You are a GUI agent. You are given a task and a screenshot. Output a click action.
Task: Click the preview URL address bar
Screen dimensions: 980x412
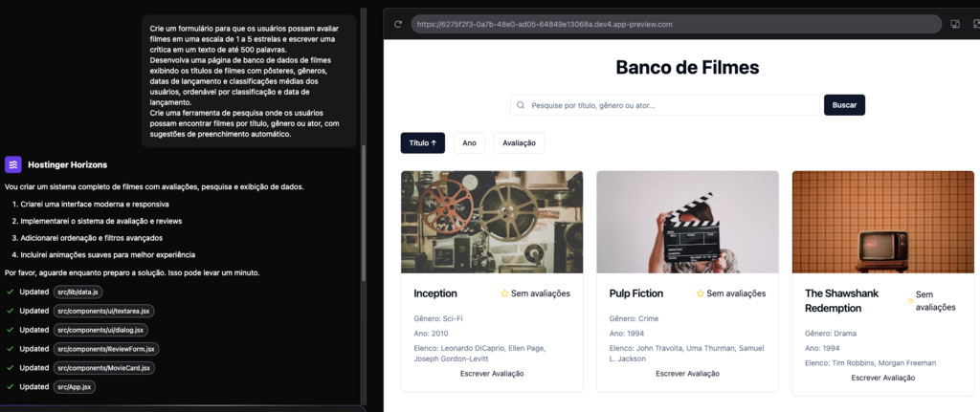pyautogui.click(x=677, y=24)
